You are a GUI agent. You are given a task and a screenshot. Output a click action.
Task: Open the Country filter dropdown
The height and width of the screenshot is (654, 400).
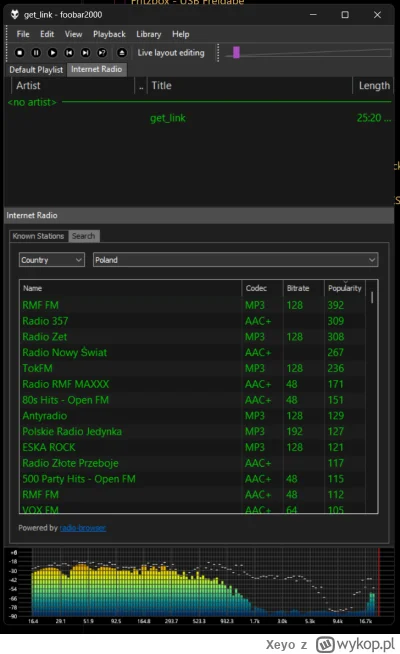click(x=52, y=260)
